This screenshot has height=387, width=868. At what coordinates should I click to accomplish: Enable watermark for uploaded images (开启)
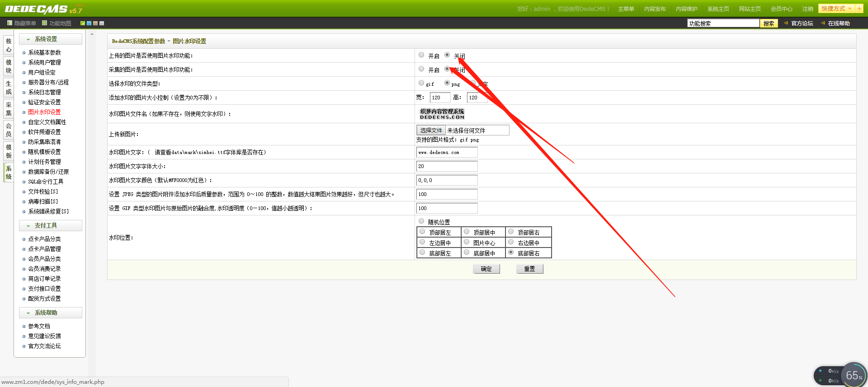(421, 55)
